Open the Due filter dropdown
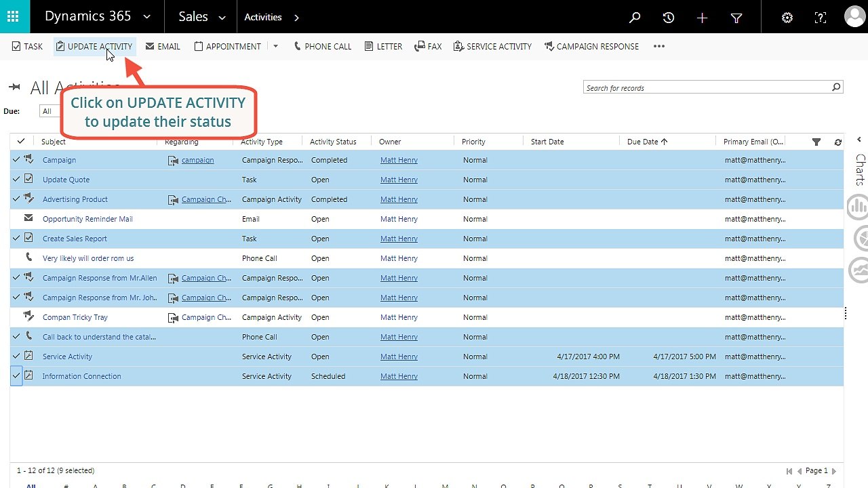This screenshot has width=868, height=488. (x=52, y=111)
